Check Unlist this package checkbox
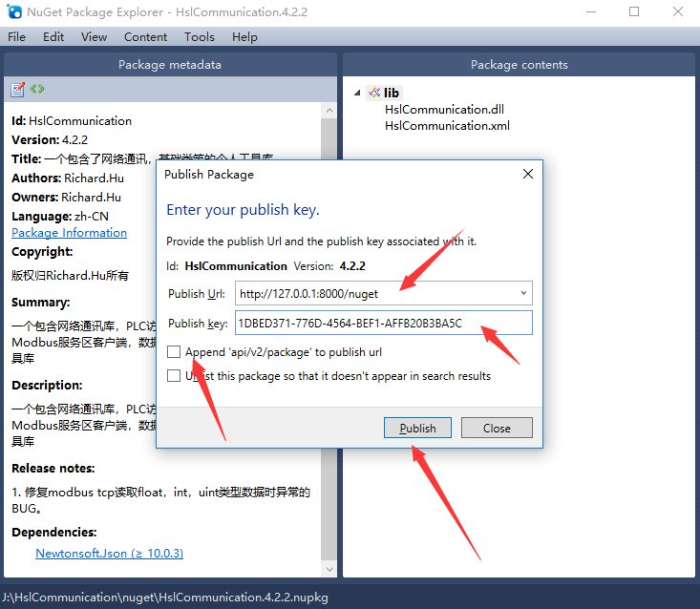This screenshot has height=609, width=700. (174, 376)
